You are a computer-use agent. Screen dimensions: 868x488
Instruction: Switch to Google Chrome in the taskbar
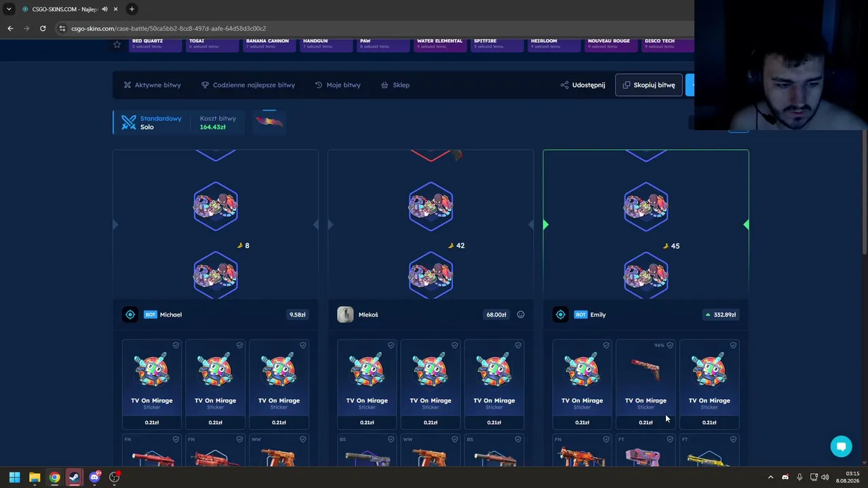click(x=54, y=477)
